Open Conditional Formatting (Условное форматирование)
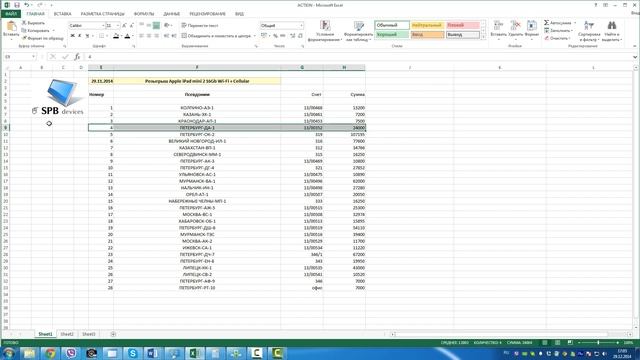Viewport: 640px width, 360px height. 325,31
